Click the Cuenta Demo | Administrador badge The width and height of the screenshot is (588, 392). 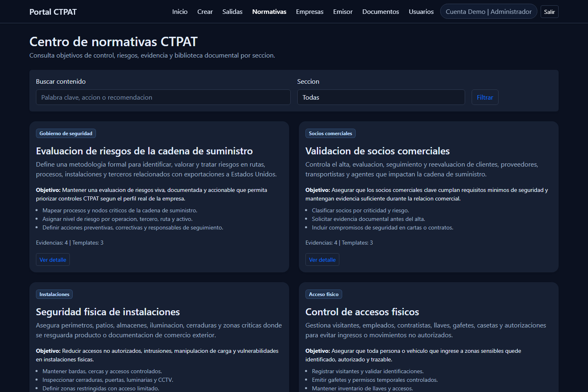(x=489, y=11)
